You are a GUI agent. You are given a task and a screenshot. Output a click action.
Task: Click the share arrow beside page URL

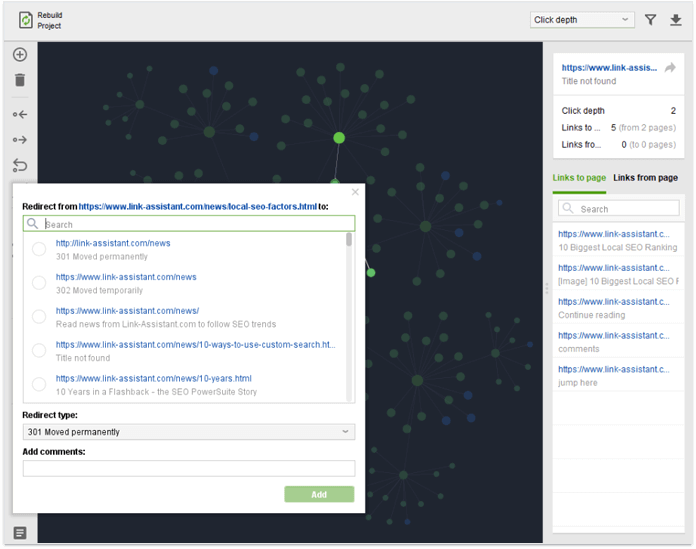point(670,67)
